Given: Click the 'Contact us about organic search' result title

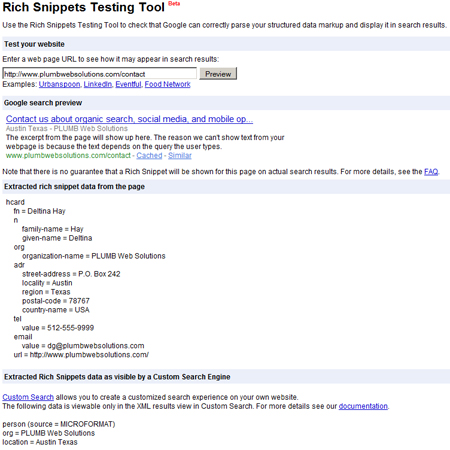Looking at the screenshot, I should (129, 119).
